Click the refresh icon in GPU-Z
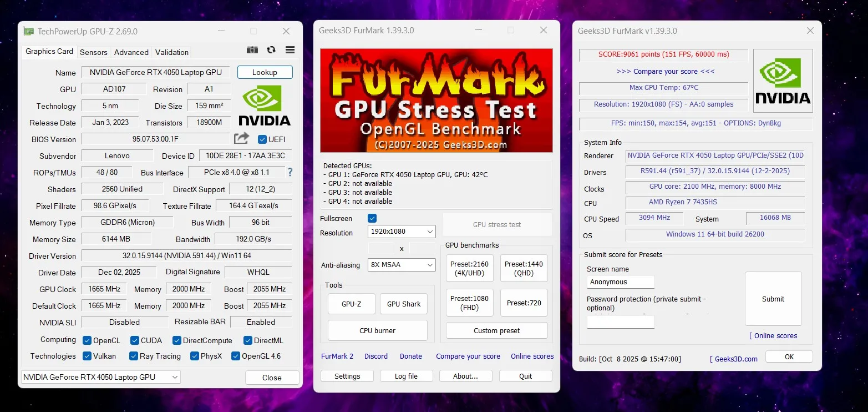The height and width of the screenshot is (412, 868). click(x=271, y=50)
